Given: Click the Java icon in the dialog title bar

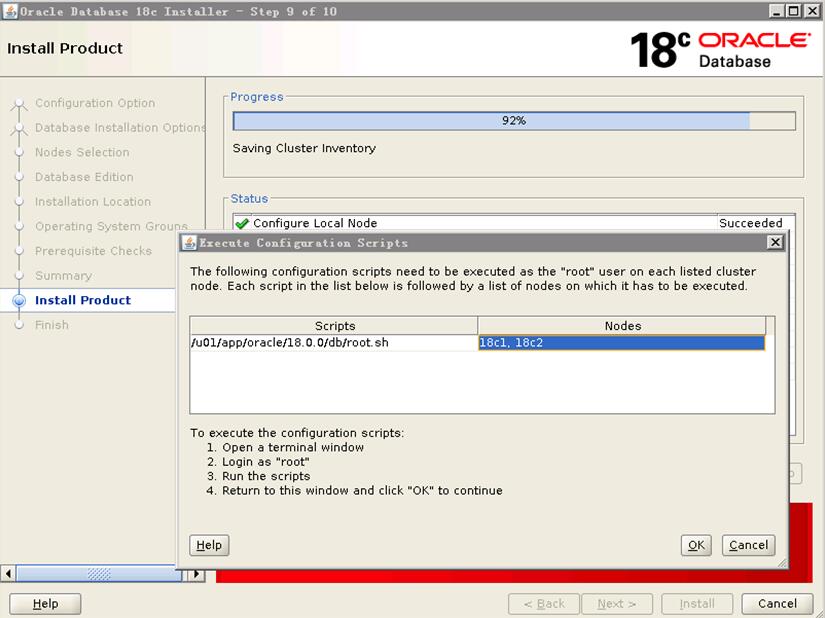Looking at the screenshot, I should 189,242.
